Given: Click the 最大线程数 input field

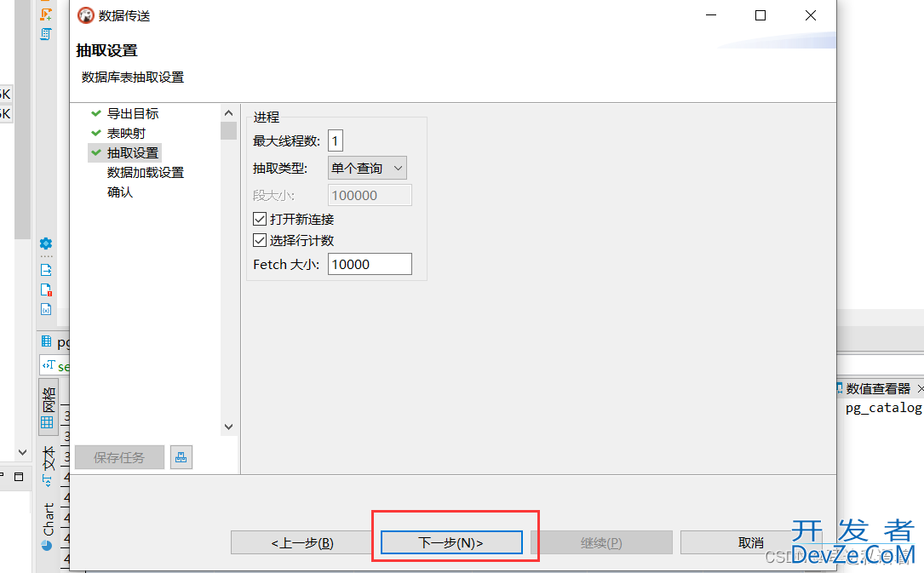Looking at the screenshot, I should 336,140.
